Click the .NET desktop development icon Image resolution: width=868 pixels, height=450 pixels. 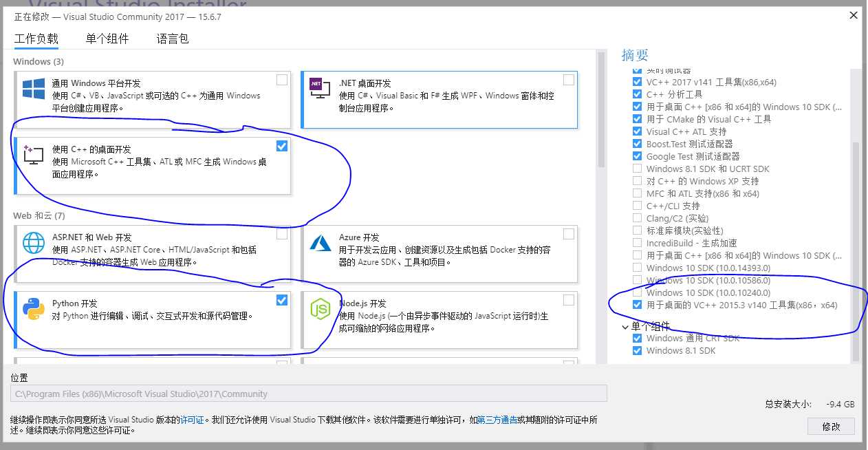(320, 89)
